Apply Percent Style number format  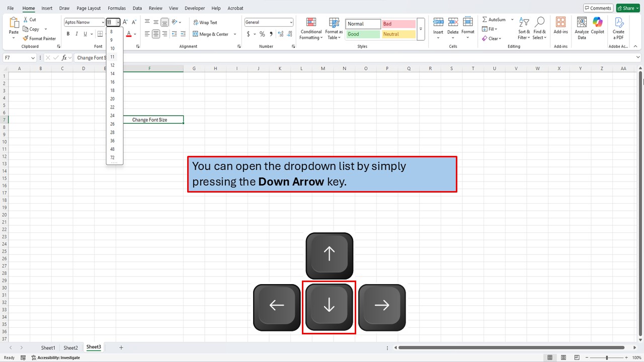click(262, 34)
